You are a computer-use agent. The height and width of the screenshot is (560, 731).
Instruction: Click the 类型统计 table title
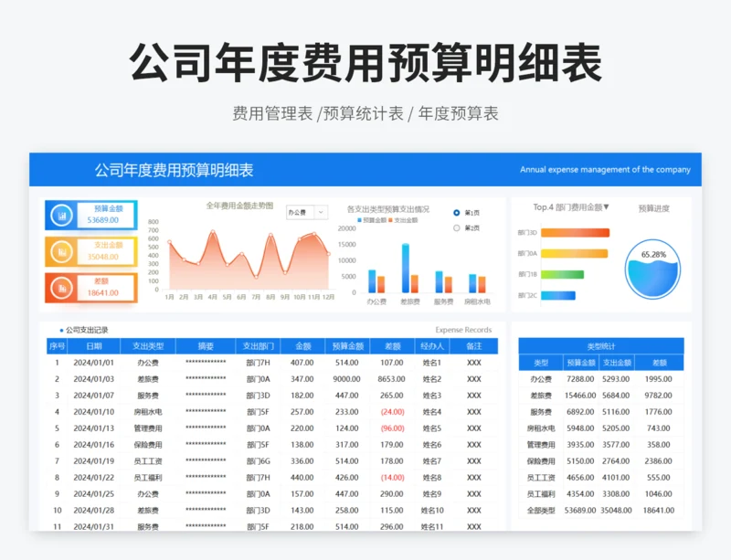[601, 346]
